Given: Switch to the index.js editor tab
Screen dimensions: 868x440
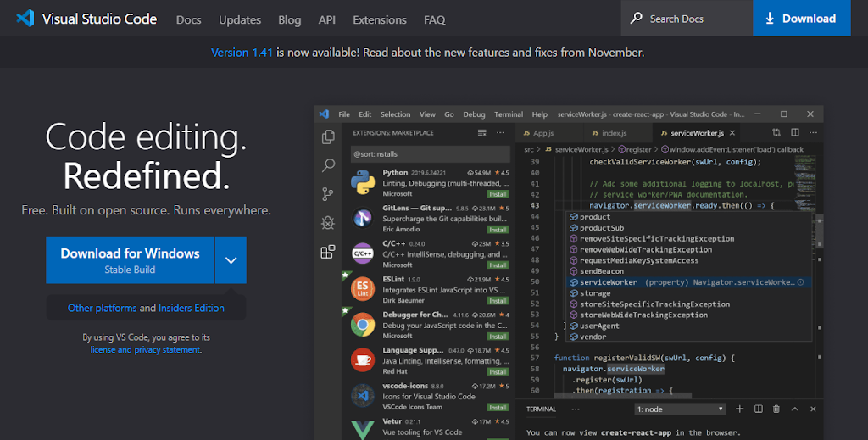Looking at the screenshot, I should click(x=617, y=133).
